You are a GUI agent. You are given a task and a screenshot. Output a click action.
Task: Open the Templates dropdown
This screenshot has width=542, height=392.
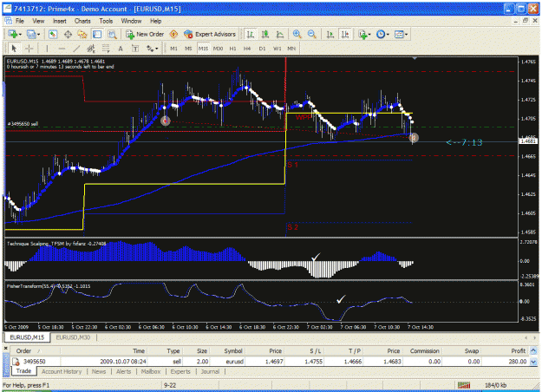(x=402, y=34)
